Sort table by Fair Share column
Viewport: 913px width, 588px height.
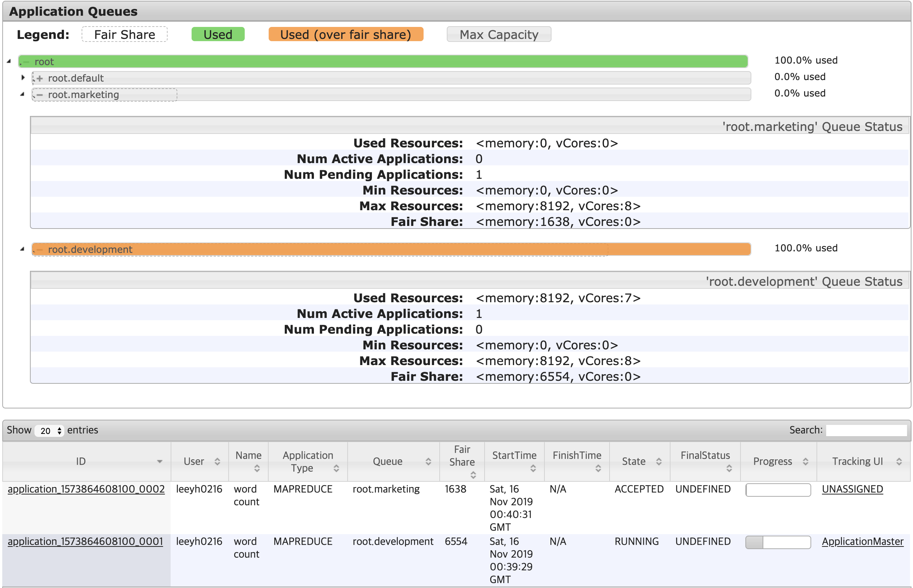point(473,475)
